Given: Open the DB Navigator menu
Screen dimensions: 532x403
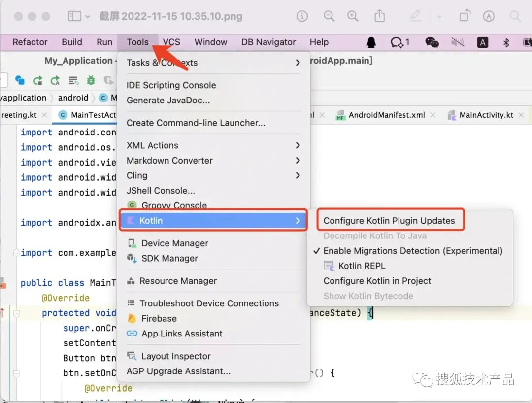Looking at the screenshot, I should click(x=268, y=42).
